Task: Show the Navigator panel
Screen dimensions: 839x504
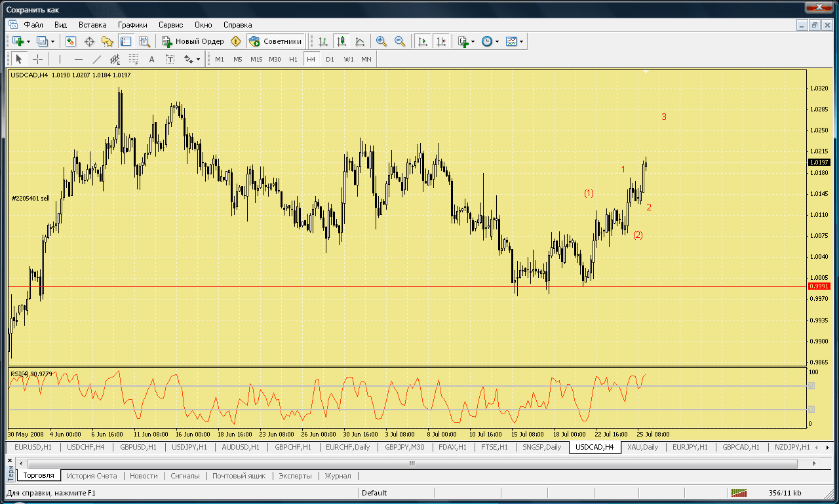Action: [107, 41]
